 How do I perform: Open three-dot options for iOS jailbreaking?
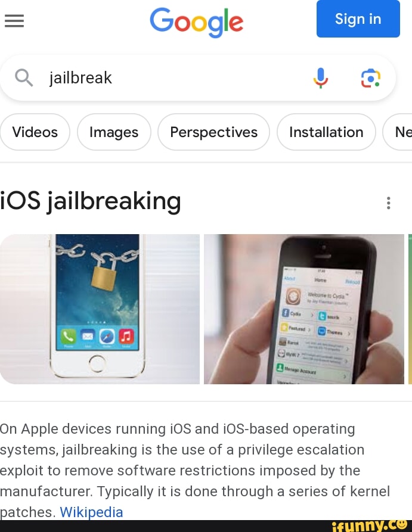click(389, 203)
